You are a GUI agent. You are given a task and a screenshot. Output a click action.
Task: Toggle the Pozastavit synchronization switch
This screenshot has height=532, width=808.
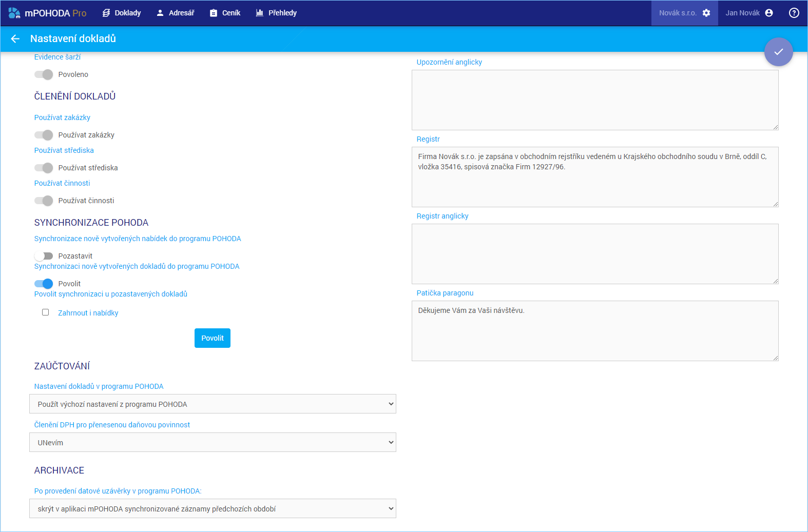click(44, 256)
